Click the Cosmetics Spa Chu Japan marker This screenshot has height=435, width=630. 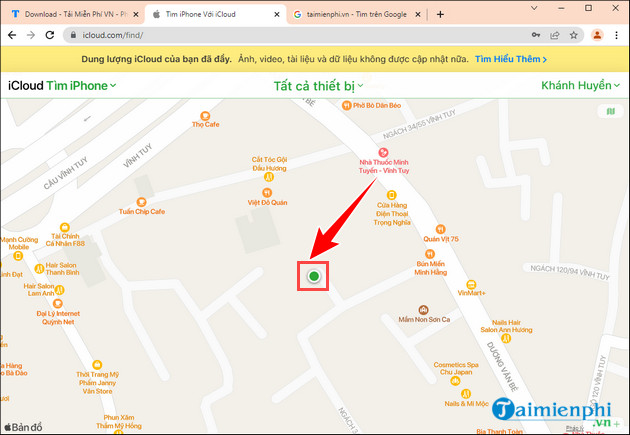[x=455, y=381]
